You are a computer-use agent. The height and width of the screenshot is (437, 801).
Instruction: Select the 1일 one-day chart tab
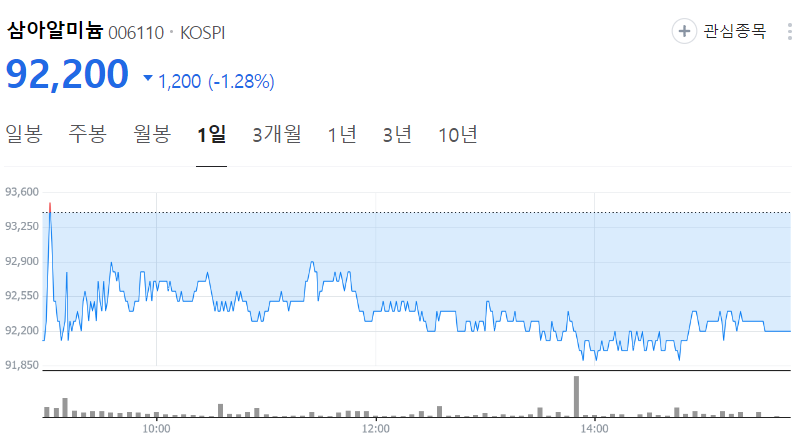[x=211, y=134]
